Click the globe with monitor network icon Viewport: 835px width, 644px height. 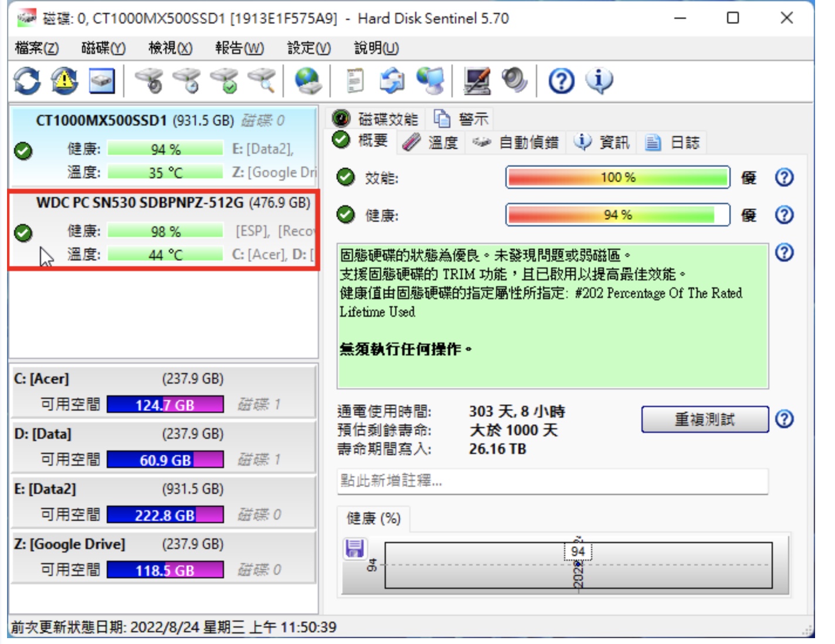430,81
